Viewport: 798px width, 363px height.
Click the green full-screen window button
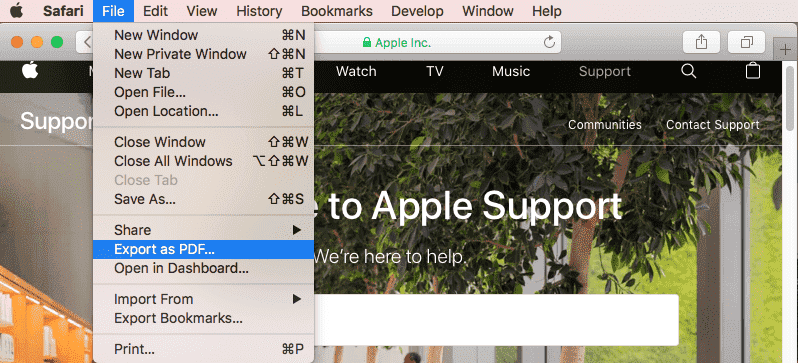coord(57,42)
